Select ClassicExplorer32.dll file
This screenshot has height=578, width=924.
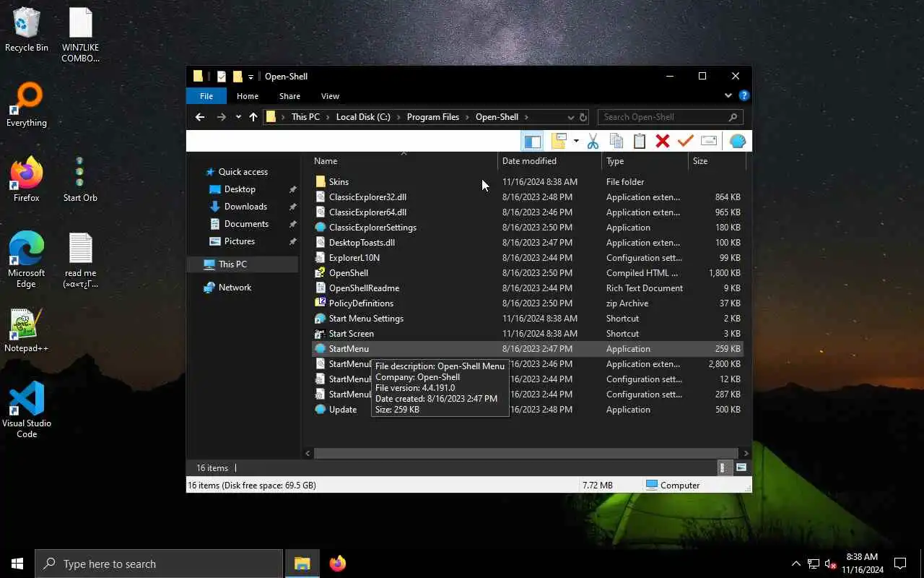[x=367, y=197]
